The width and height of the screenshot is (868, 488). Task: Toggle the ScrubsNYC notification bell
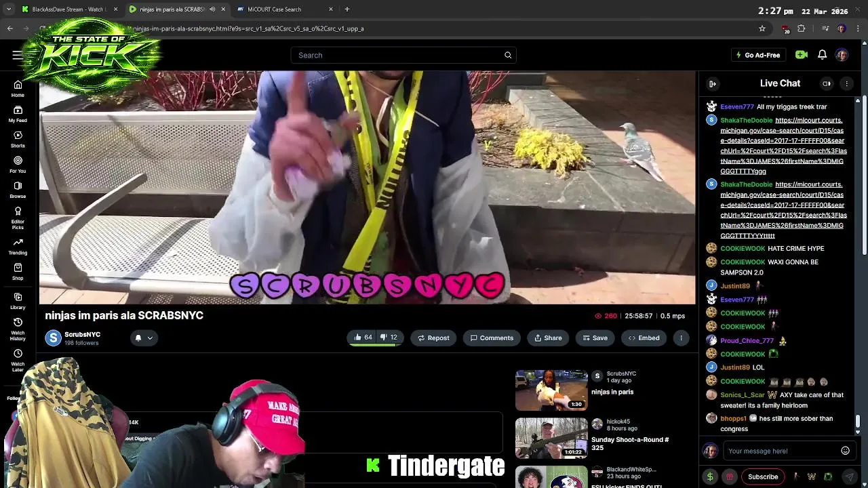[138, 338]
